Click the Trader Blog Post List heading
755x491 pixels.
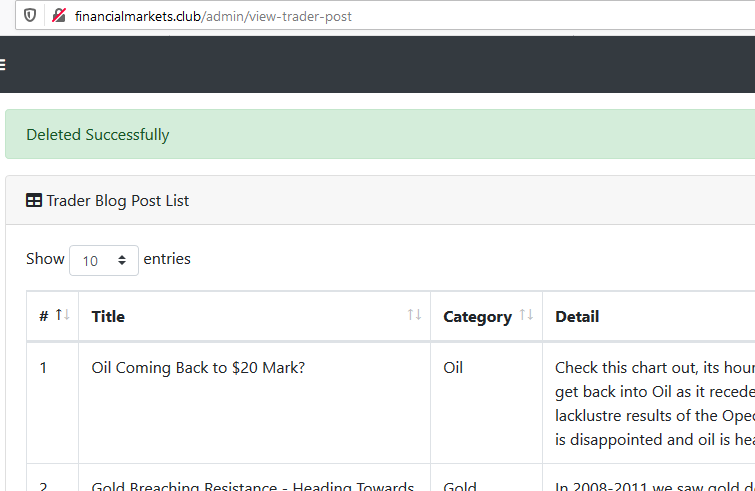[118, 201]
